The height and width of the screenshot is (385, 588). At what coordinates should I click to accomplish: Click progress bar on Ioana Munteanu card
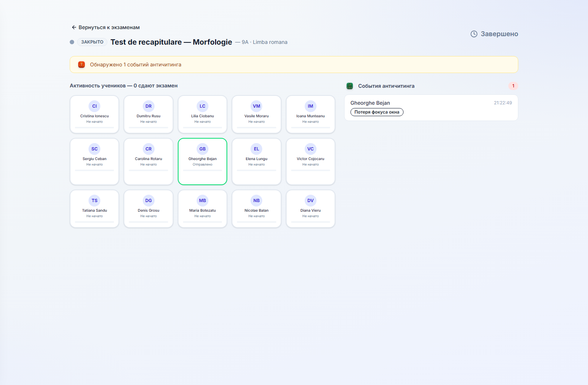pos(311,128)
